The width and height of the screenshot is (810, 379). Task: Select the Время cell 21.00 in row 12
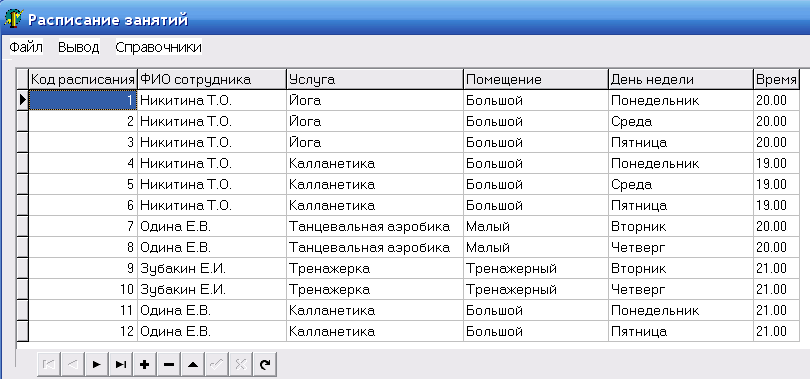click(776, 331)
